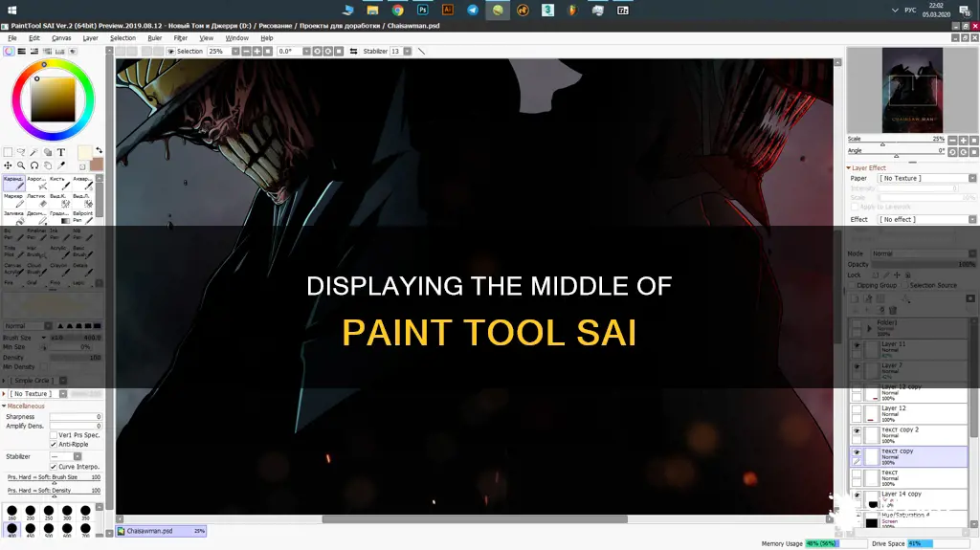
Task: Choose the Аэрограф airbrush tool
Action: click(x=37, y=183)
